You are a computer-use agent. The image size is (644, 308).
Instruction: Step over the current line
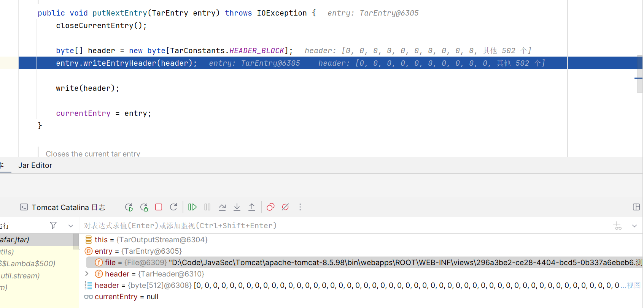[x=222, y=207]
